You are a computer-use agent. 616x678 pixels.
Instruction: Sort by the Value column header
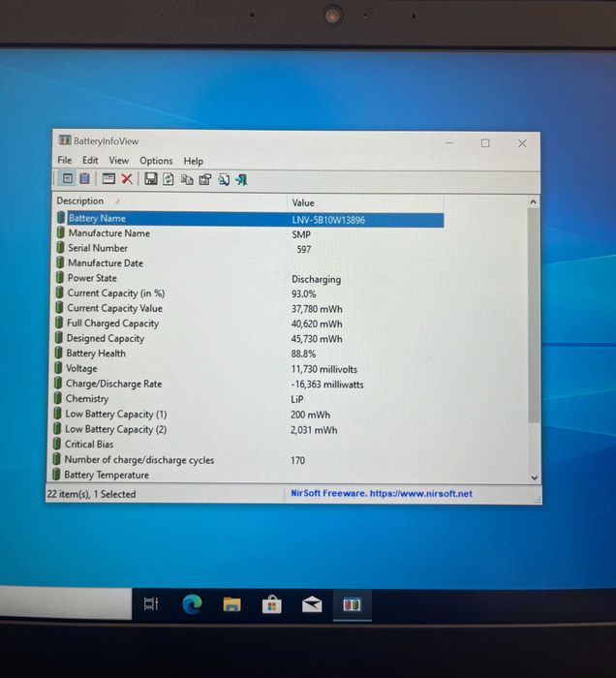coord(365,202)
